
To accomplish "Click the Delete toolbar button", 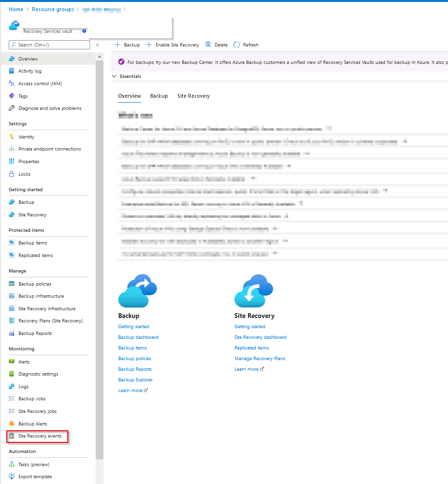I will (x=216, y=45).
